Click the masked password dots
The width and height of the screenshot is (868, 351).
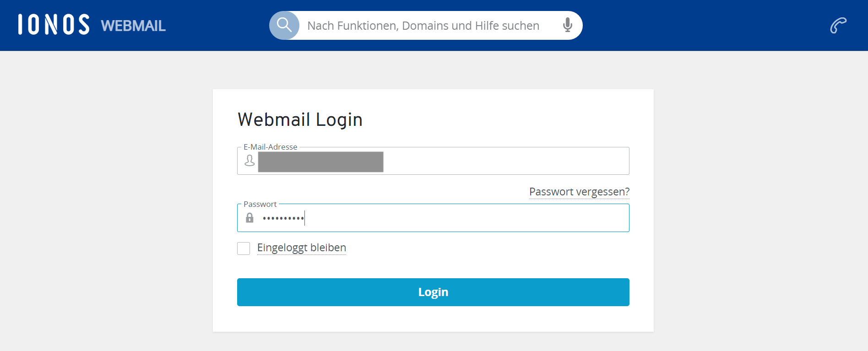coord(283,218)
